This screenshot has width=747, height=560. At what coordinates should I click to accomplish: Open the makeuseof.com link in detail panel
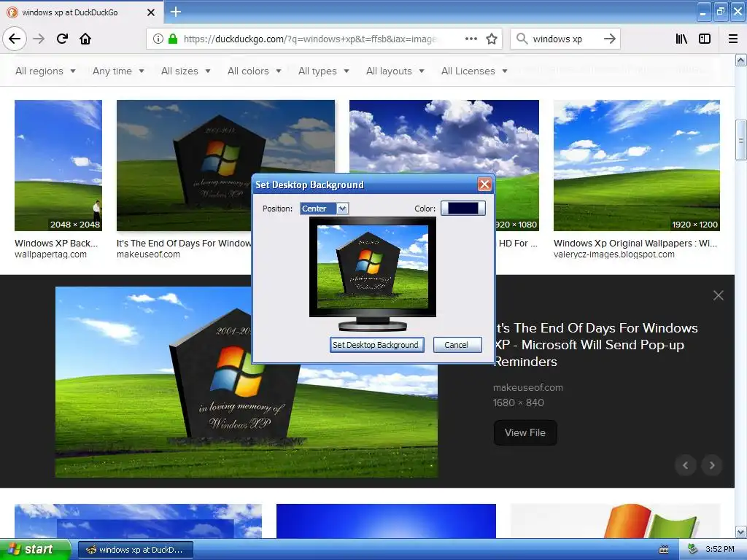(528, 388)
